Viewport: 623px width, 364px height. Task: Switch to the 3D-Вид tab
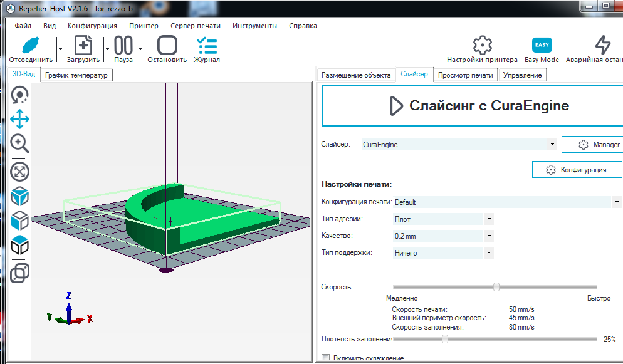[x=24, y=74]
